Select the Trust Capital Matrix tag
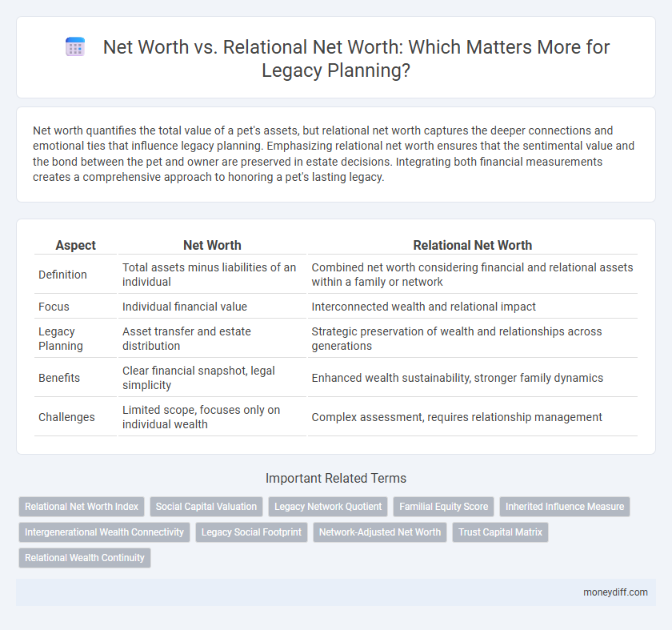 500,532
